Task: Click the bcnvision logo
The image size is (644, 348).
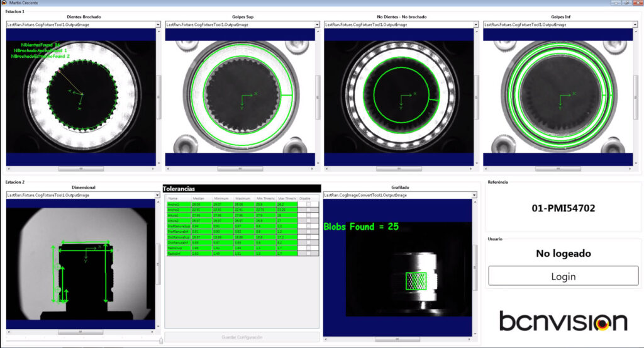Action: pyautogui.click(x=563, y=321)
